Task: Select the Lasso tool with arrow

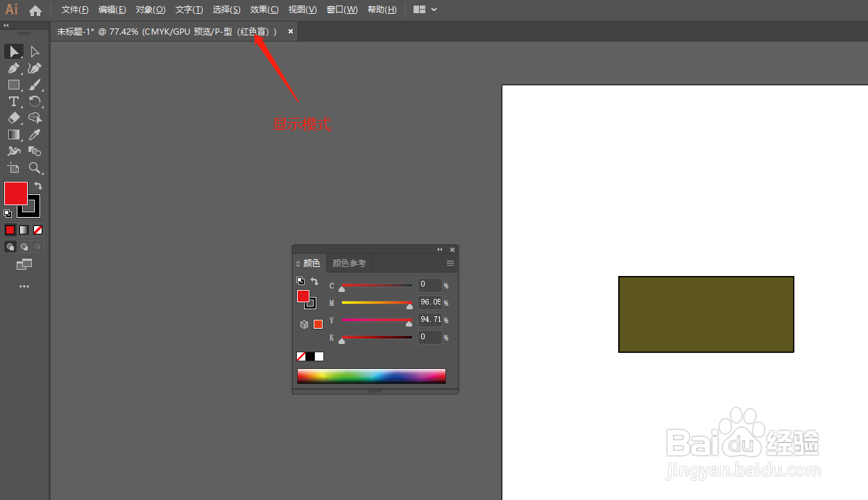Action: coord(35,119)
